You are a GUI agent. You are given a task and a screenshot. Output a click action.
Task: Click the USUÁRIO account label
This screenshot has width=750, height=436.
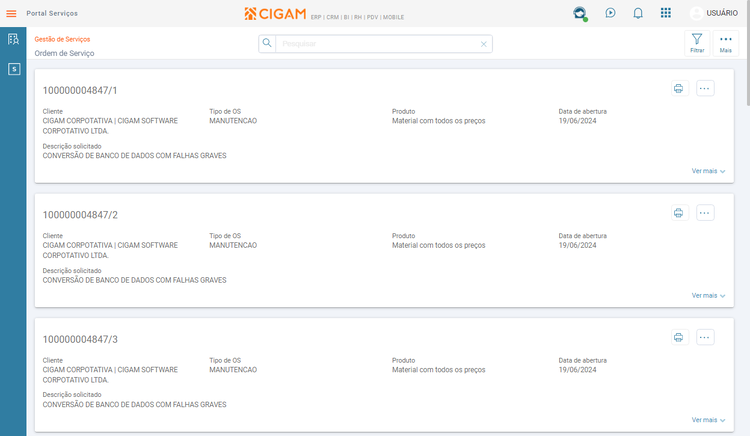click(x=722, y=13)
